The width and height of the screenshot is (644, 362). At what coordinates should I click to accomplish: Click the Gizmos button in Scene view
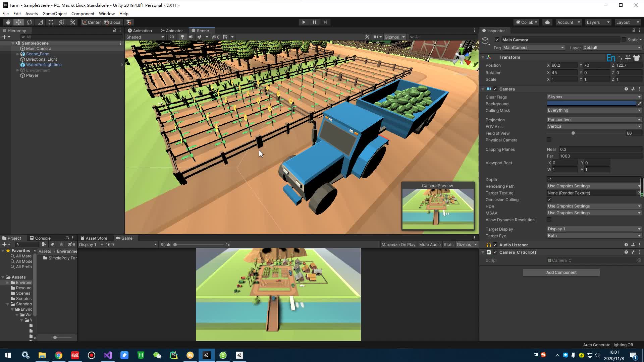(391, 37)
